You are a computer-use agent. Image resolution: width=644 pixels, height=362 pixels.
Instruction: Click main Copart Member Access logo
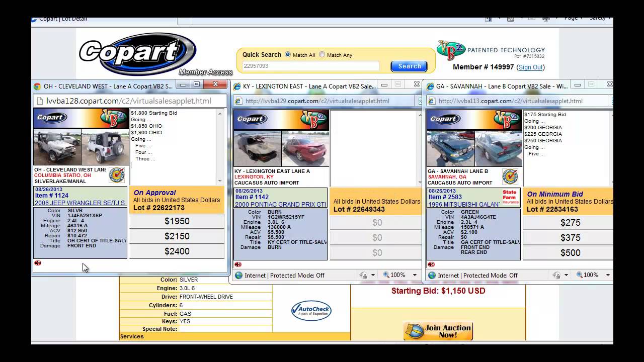point(155,54)
